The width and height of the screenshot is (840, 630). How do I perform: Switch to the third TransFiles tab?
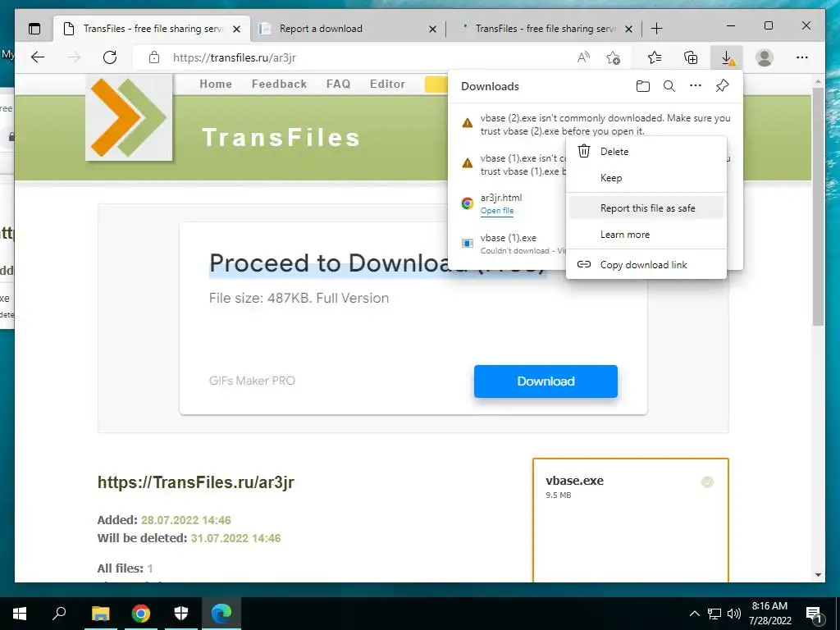546,29
